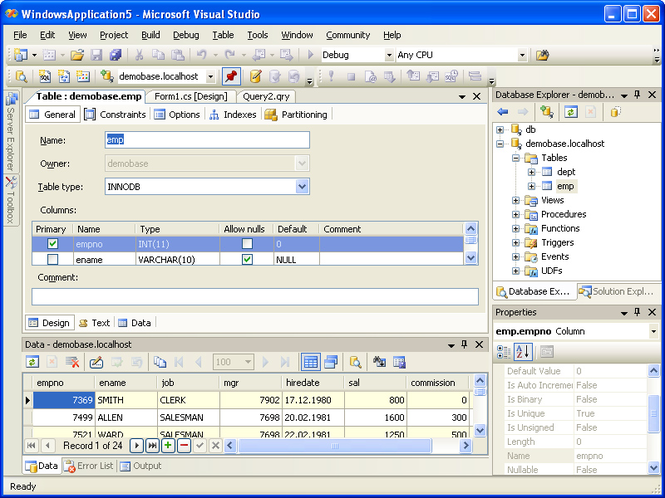Click the New SQL document icon
Viewport: 665px width, 498px height.
(x=45, y=76)
